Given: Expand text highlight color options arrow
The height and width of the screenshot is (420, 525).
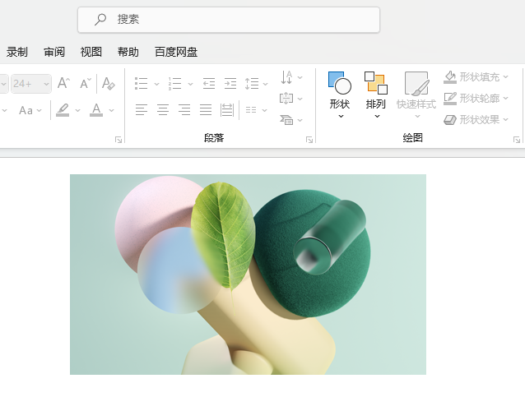Looking at the screenshot, I should pos(77,110).
